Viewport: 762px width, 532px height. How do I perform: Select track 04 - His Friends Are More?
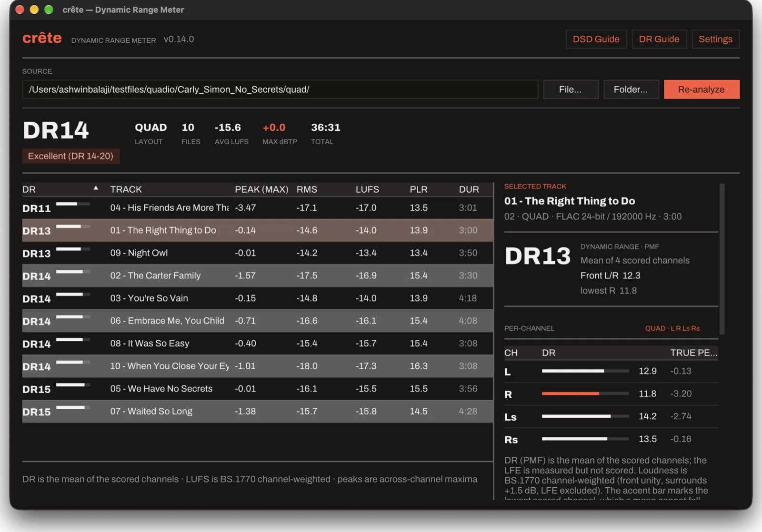(258, 208)
